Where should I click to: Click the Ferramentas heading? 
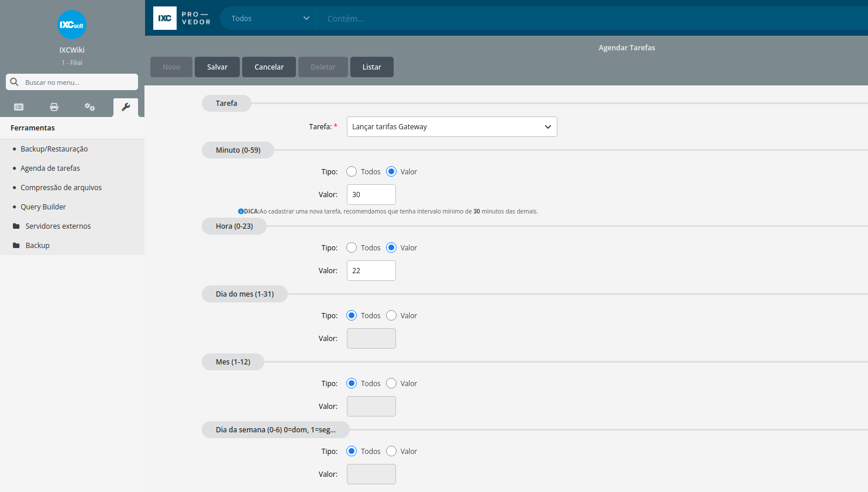pyautogui.click(x=33, y=128)
